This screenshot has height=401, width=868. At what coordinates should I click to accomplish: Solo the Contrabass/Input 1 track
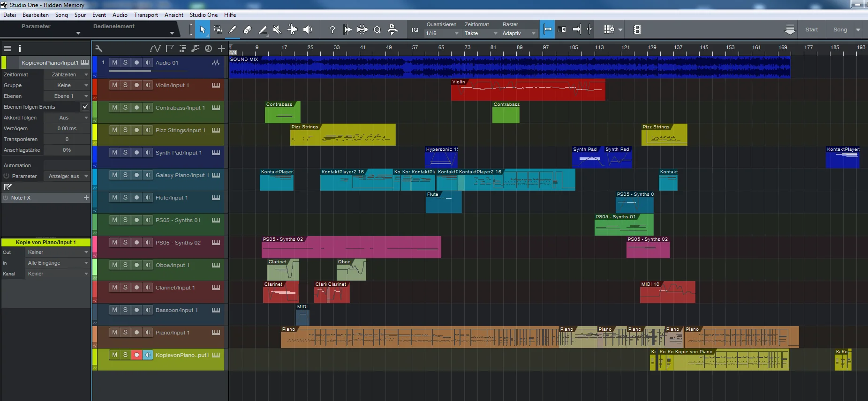click(x=125, y=107)
